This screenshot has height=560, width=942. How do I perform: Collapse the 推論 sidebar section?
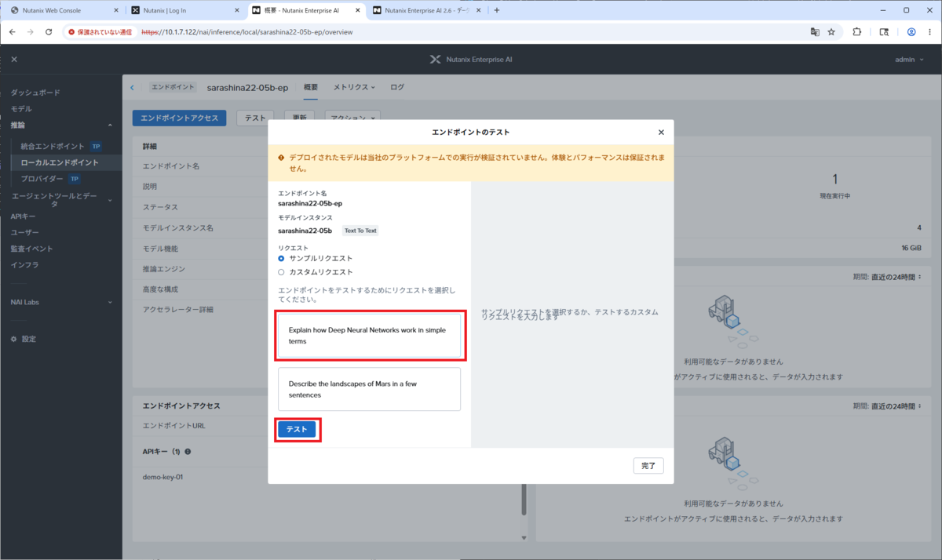tap(110, 125)
